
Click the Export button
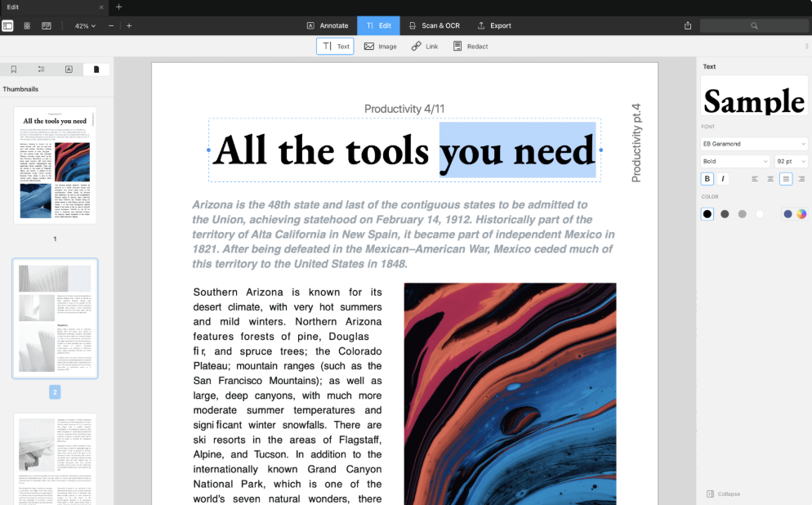[x=494, y=25]
